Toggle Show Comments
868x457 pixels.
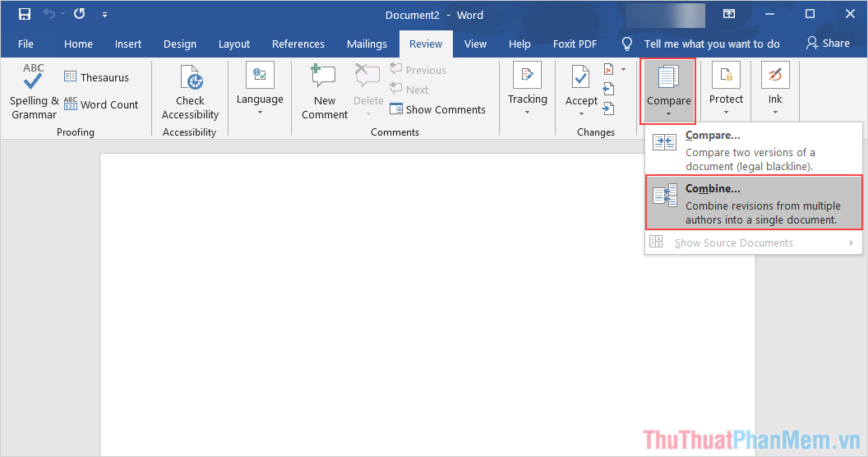point(437,109)
